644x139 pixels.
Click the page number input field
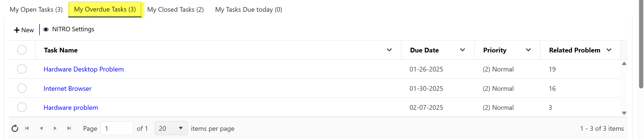(x=117, y=128)
